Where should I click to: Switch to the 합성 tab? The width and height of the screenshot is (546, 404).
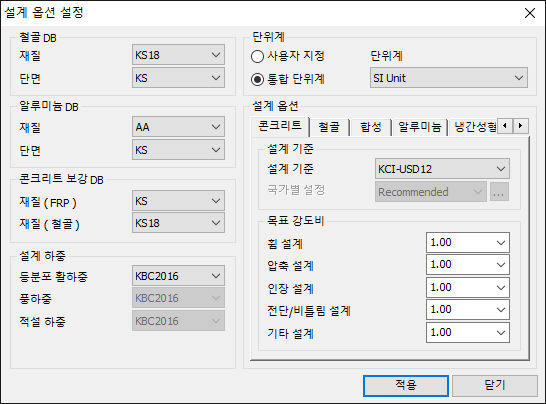(370, 127)
